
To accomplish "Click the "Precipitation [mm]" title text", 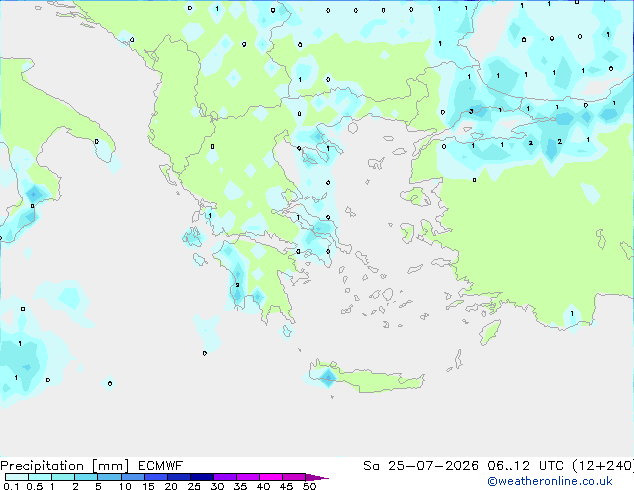I will pos(65,466).
